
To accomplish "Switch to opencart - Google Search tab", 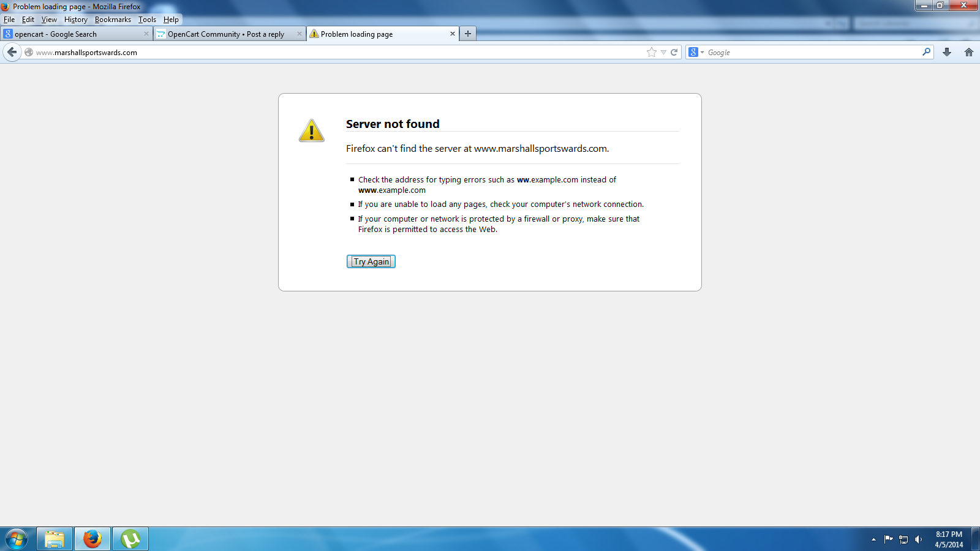I will pyautogui.click(x=77, y=34).
